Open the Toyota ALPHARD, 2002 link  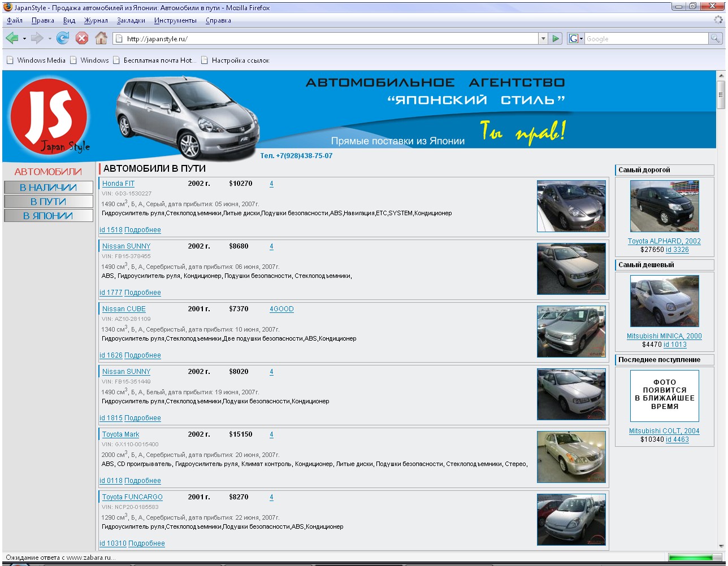point(664,241)
